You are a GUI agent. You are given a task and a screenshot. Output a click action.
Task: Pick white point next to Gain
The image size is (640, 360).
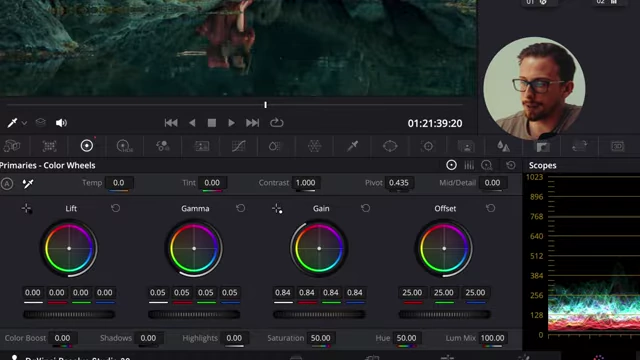277,209
